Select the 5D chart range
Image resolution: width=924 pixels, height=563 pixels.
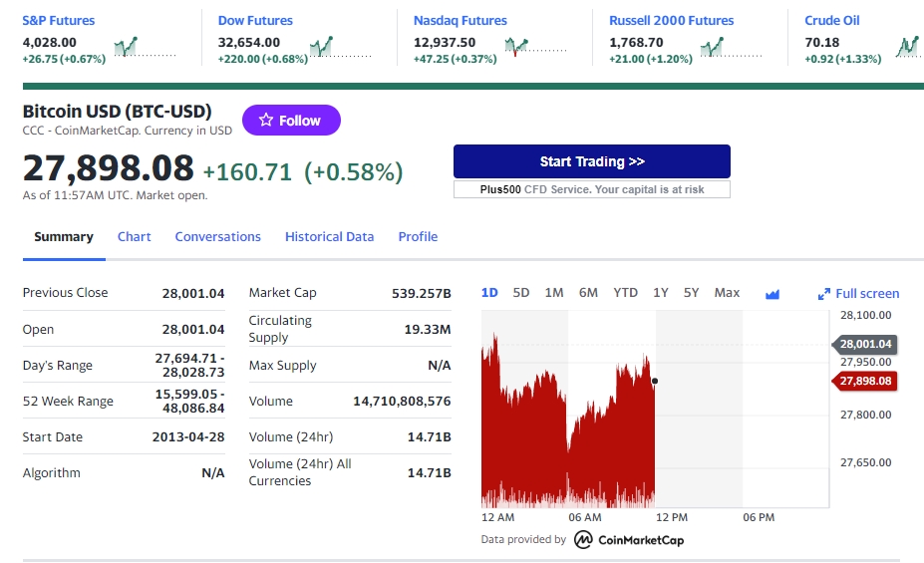click(x=521, y=293)
